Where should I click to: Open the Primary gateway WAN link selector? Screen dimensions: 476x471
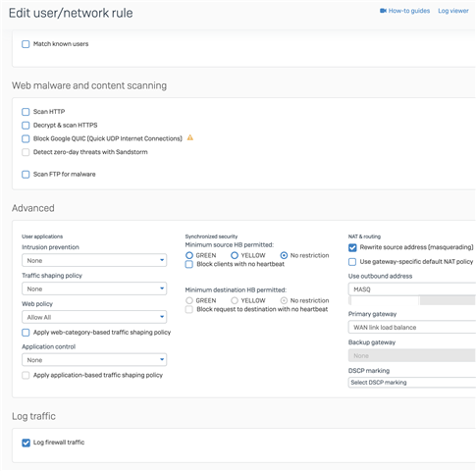(412, 327)
